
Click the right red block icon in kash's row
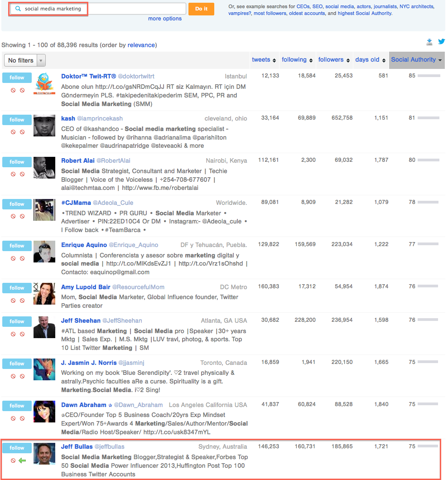(22, 132)
